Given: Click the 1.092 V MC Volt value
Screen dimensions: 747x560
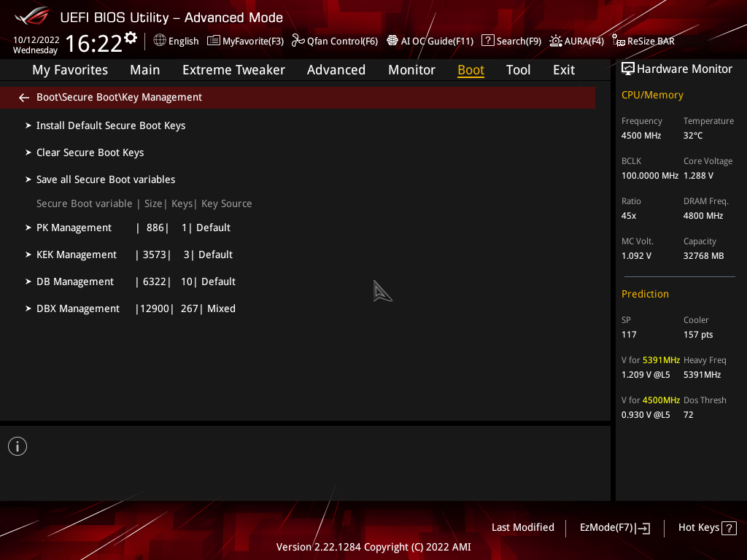Looking at the screenshot, I should [x=636, y=256].
